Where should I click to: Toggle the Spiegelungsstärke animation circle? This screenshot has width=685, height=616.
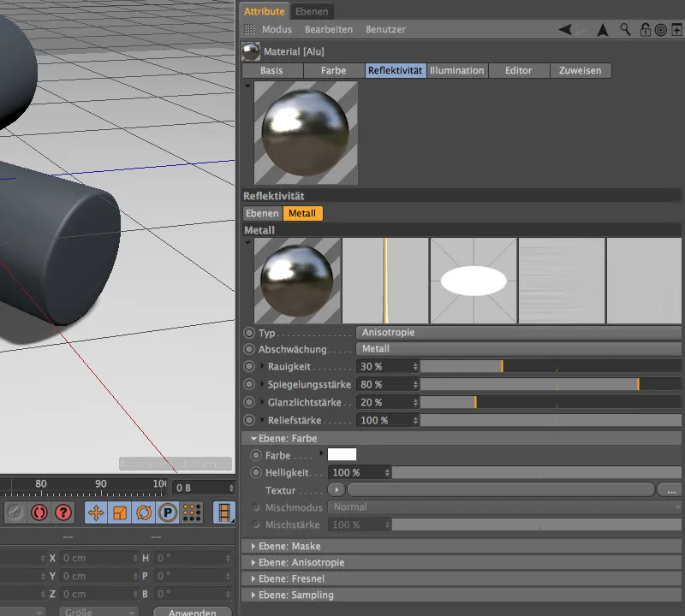[x=249, y=384]
